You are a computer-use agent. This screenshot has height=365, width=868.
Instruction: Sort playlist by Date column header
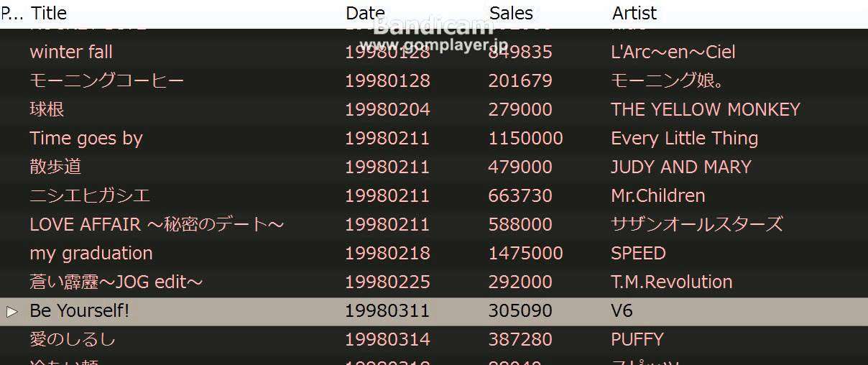pos(365,13)
